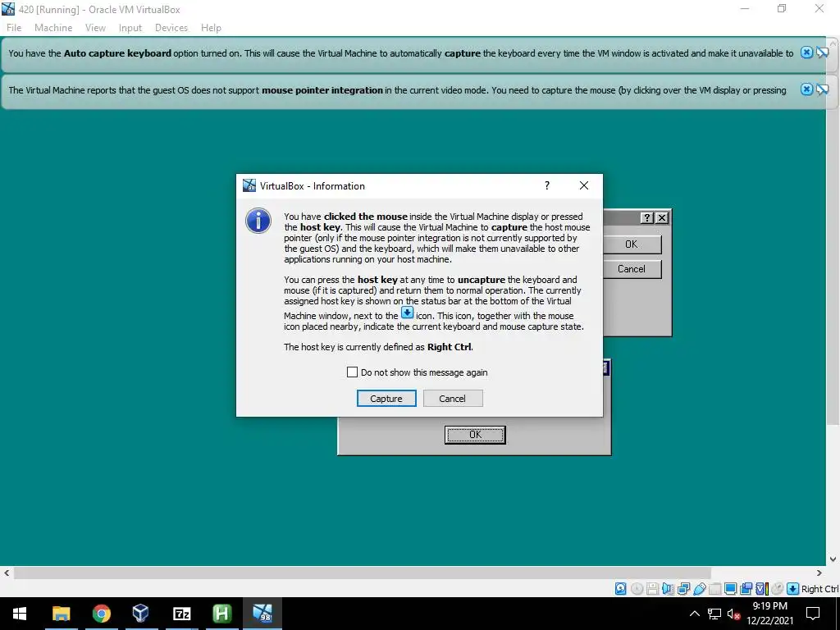Click the vertical scrollbar down arrow
Screen dimensions: 840x630
point(833,559)
